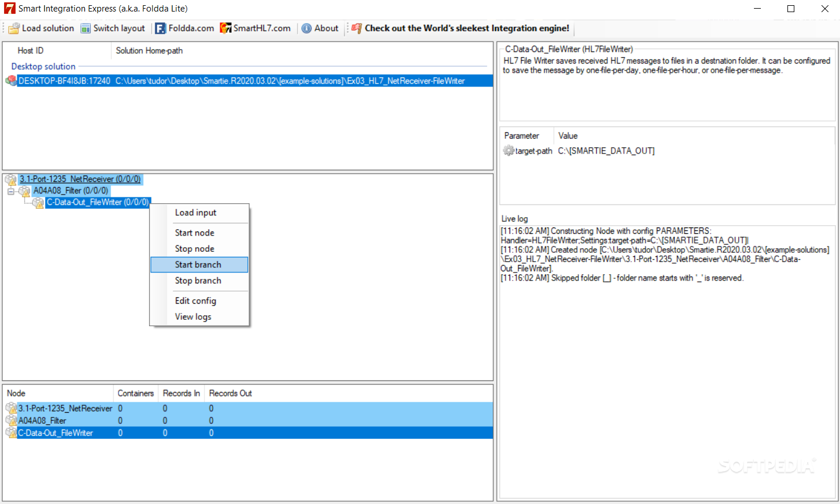Click the announcement flag icon in toolbar
The height and width of the screenshot is (504, 840).
point(356,28)
